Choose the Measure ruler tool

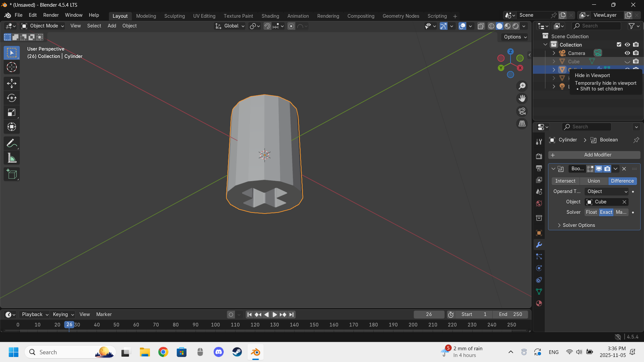click(12, 158)
